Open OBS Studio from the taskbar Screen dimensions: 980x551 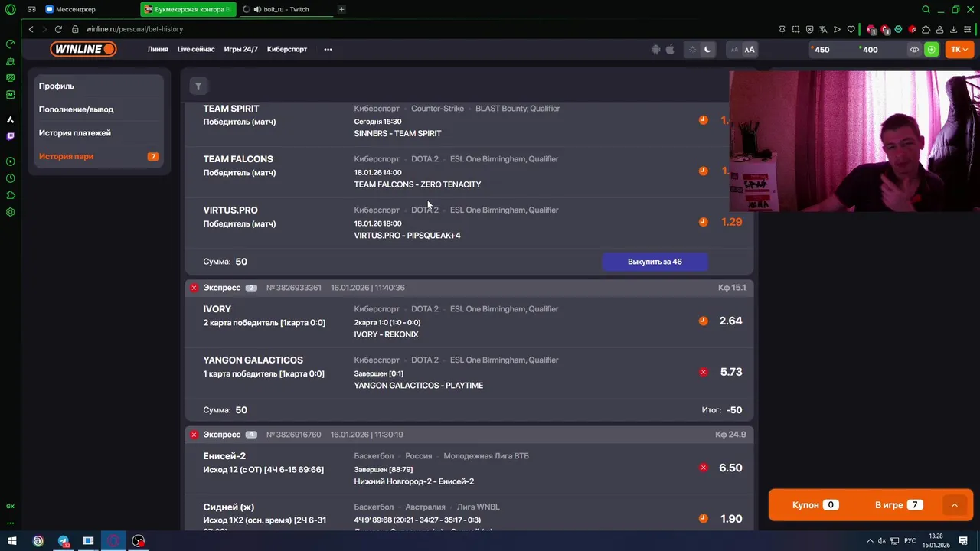pos(139,541)
